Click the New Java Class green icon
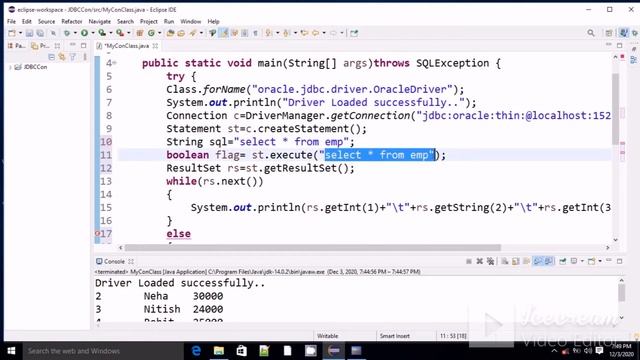Image resolution: width=640 pixels, height=360 pixels. (151, 33)
